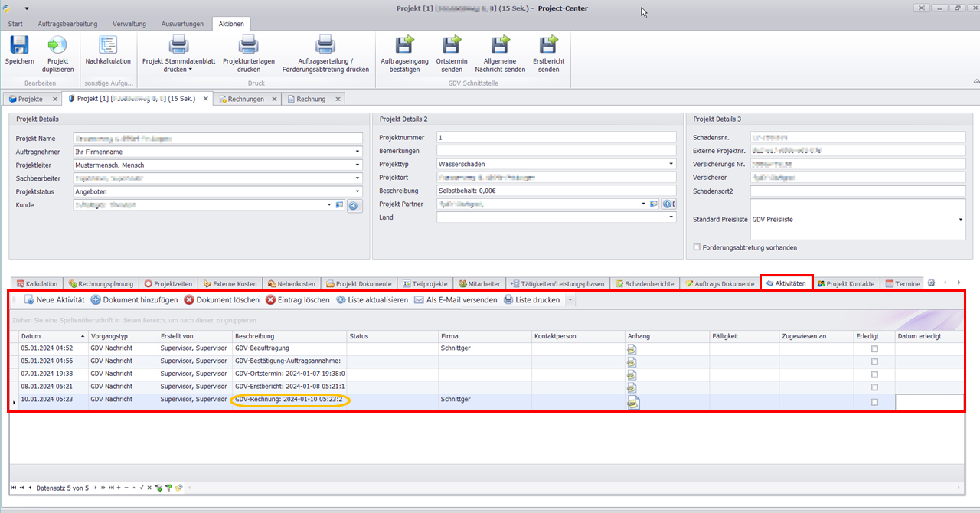Open attachment icon in GDV-Rechnung row
Screen dimensions: 980x513
point(632,400)
